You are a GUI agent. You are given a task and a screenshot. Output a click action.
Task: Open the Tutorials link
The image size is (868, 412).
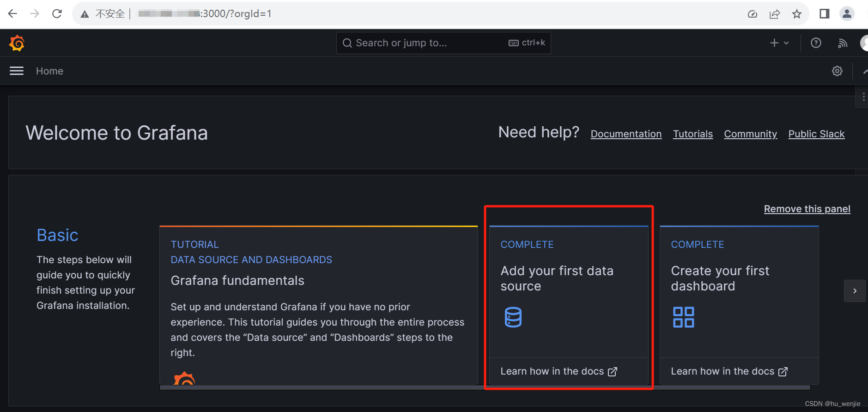click(x=692, y=134)
